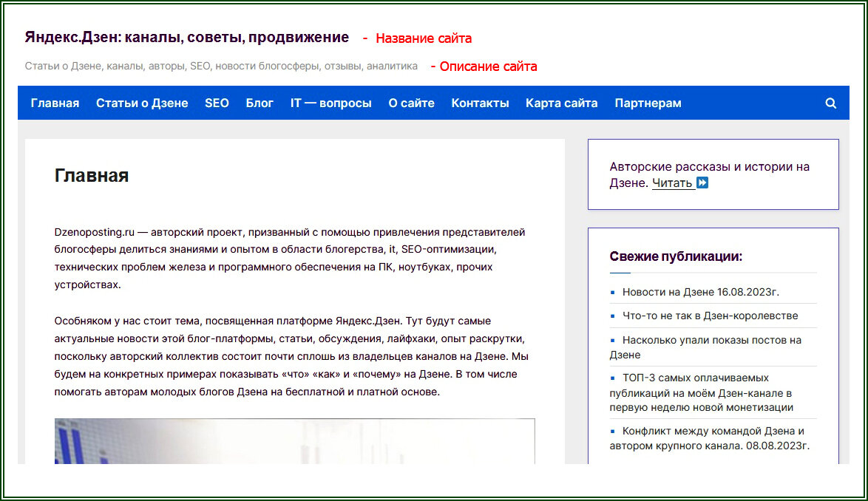Select IT — вопросы in navigation bar
This screenshot has height=501, width=868.
coord(331,103)
